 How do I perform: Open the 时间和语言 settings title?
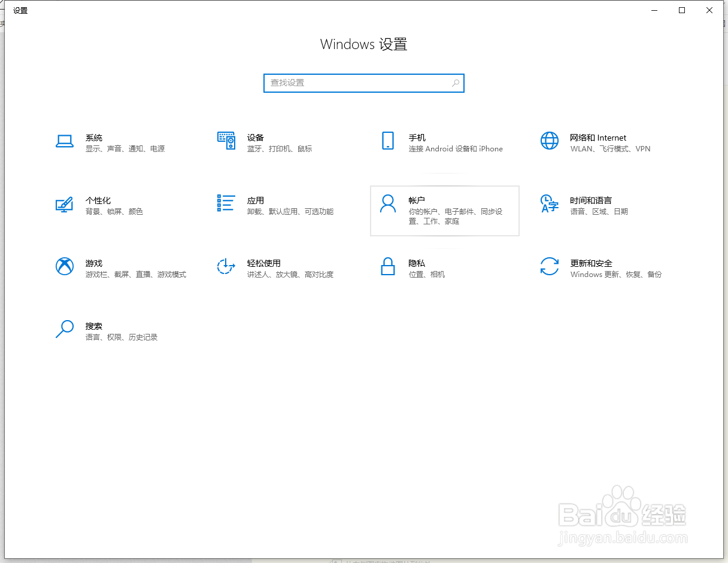591,200
